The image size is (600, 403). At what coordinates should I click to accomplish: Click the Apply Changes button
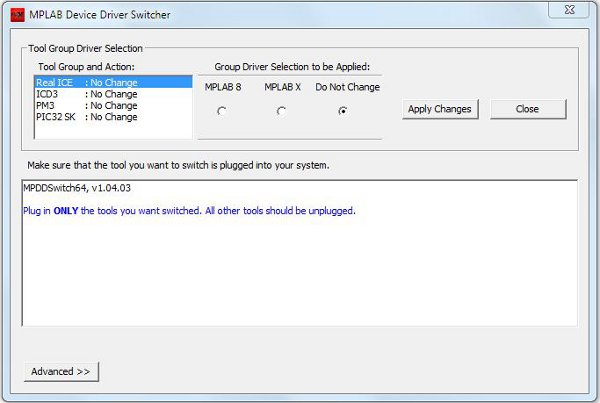pos(440,109)
